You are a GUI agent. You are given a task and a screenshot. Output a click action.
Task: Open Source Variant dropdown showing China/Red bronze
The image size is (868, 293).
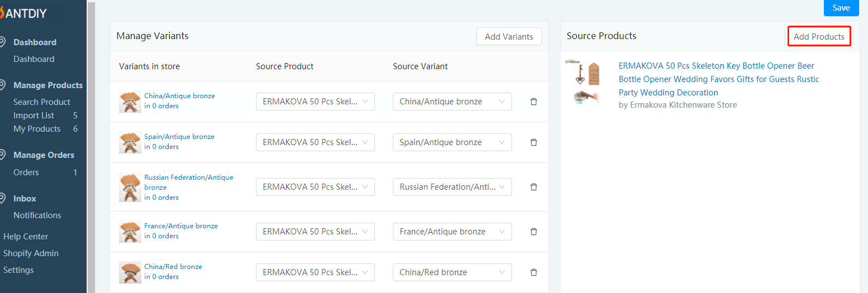click(x=452, y=272)
